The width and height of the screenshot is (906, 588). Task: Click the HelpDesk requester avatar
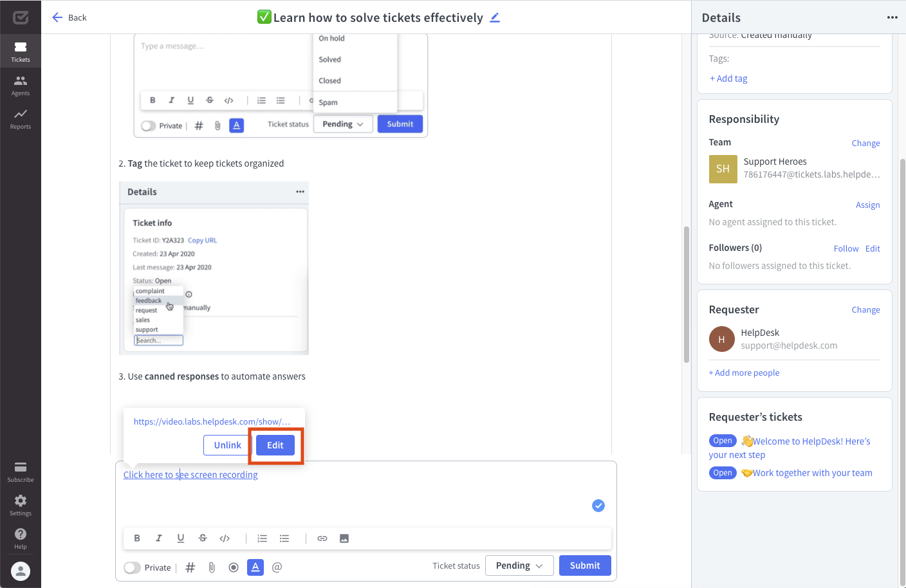pyautogui.click(x=721, y=339)
